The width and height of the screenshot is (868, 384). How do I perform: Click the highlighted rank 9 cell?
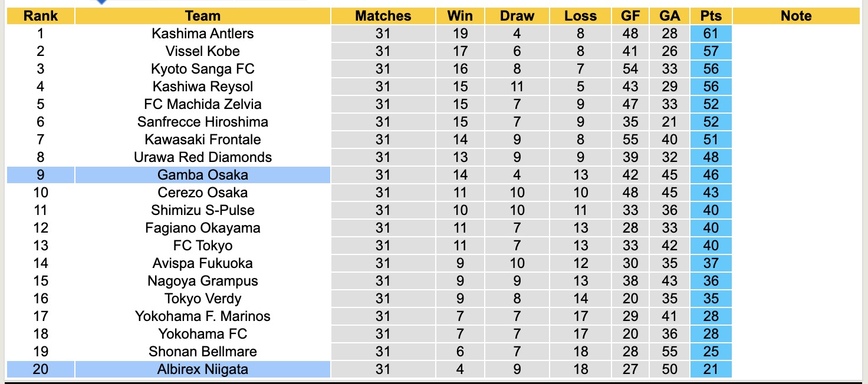point(40,175)
